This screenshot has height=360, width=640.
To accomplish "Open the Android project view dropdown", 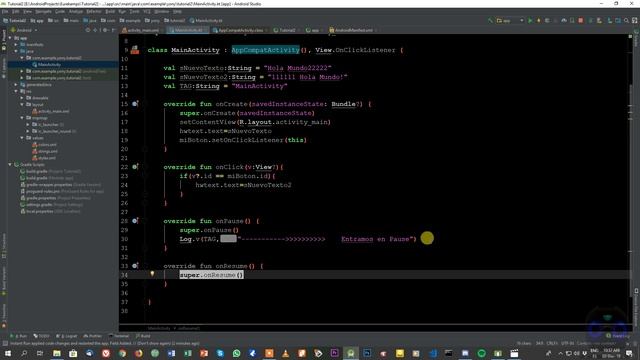I will tap(24, 30).
